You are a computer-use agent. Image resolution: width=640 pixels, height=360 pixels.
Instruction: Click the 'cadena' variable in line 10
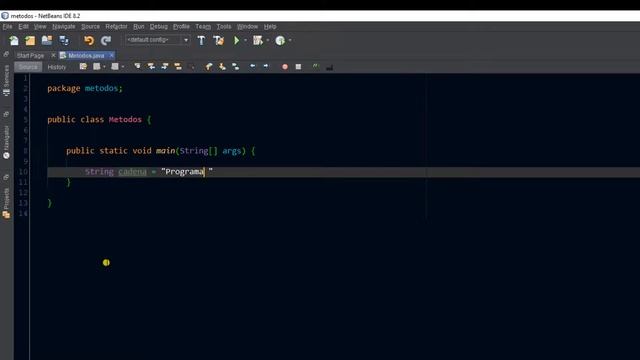pyautogui.click(x=132, y=172)
